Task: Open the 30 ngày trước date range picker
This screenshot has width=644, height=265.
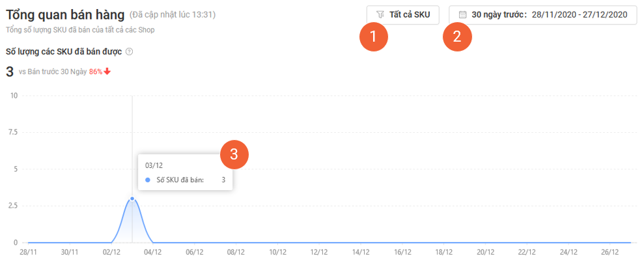Action: 542,14
